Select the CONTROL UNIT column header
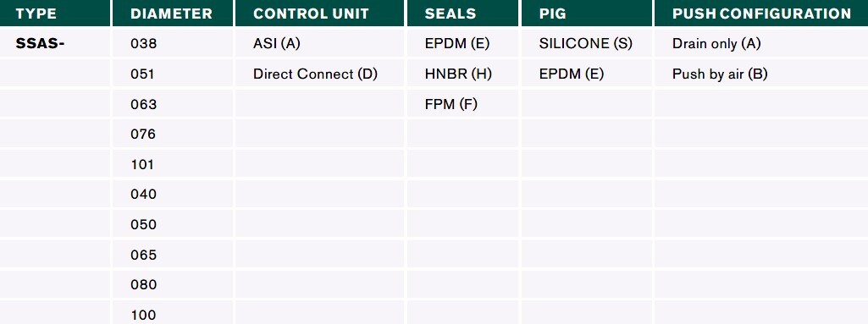Screen dimensions: 868x324 point(311,14)
